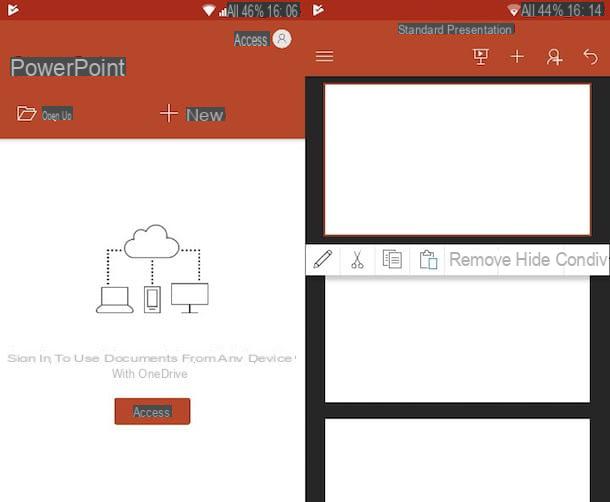Tap the pencil edit icon in slide toolbar

point(323,259)
